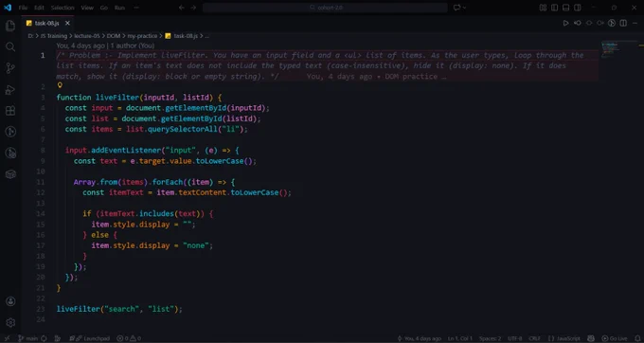
Task: Open the Search view in activity bar
Action: click(x=10, y=46)
